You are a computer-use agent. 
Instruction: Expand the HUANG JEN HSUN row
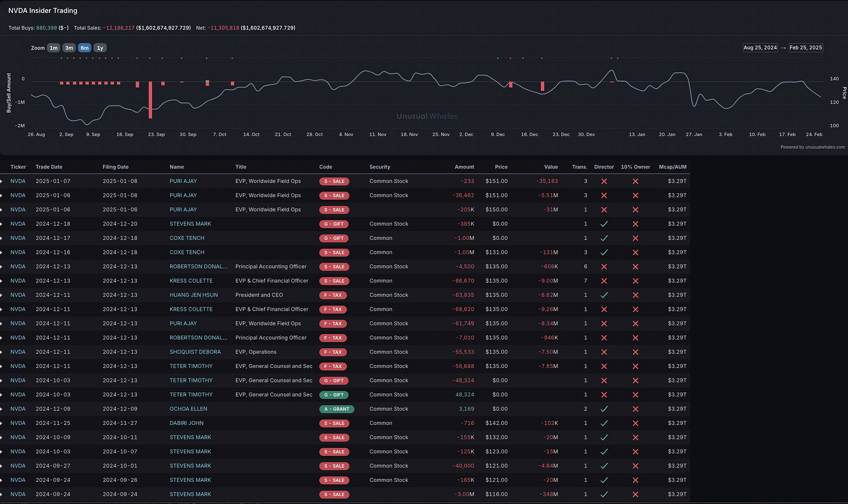click(2, 295)
